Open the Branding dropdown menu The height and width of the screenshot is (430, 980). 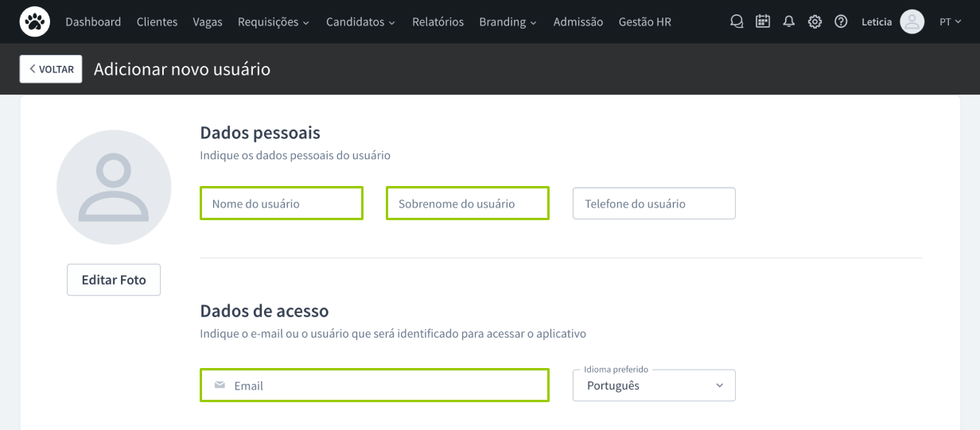tap(507, 21)
